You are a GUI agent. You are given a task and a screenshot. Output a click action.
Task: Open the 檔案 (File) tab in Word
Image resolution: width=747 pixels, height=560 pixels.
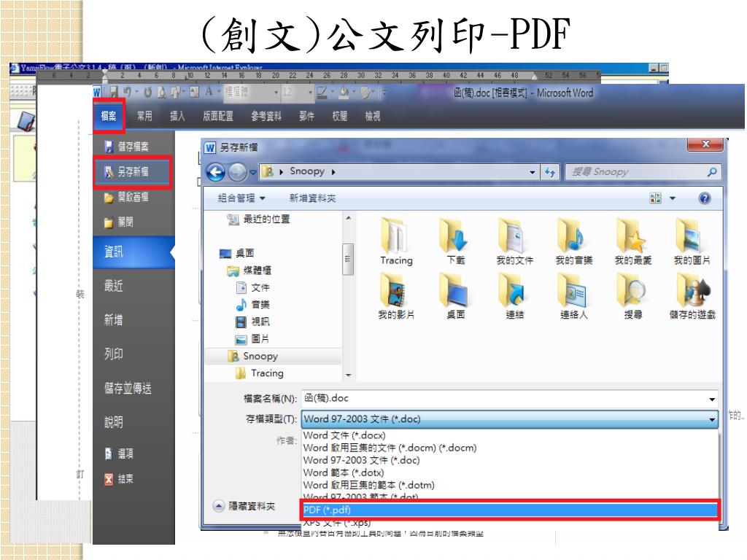pos(109,116)
